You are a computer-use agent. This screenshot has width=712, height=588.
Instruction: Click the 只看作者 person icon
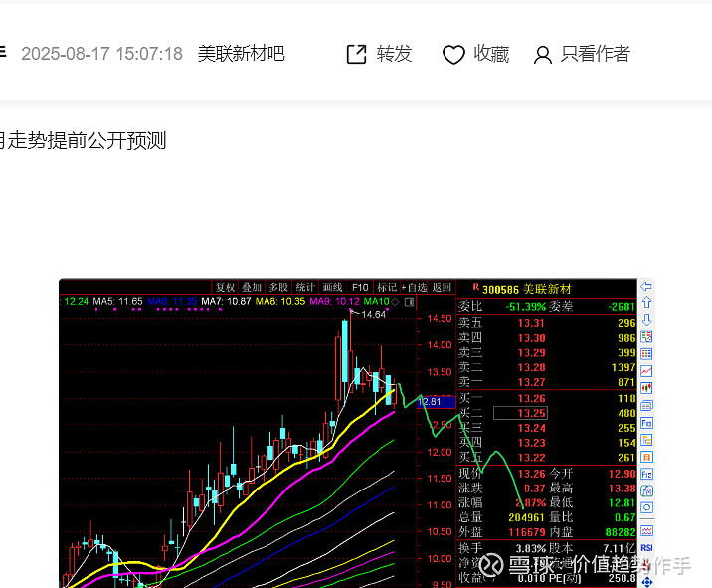coord(542,55)
